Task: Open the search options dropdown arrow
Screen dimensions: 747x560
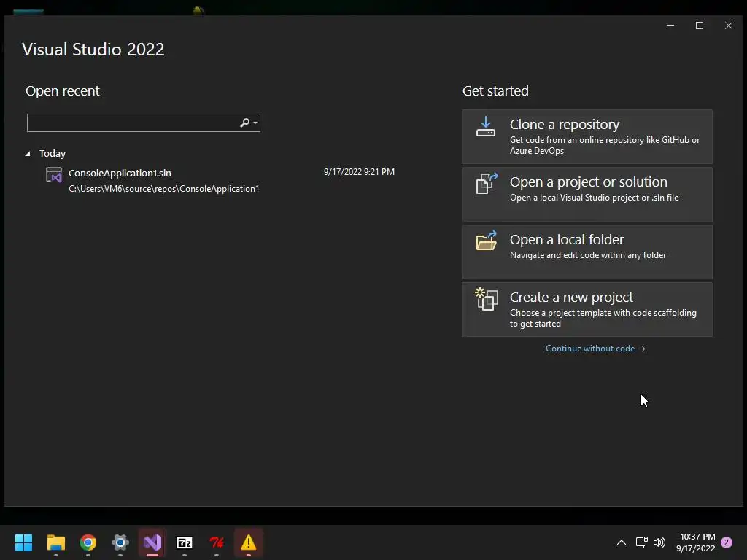Action: pyautogui.click(x=255, y=122)
